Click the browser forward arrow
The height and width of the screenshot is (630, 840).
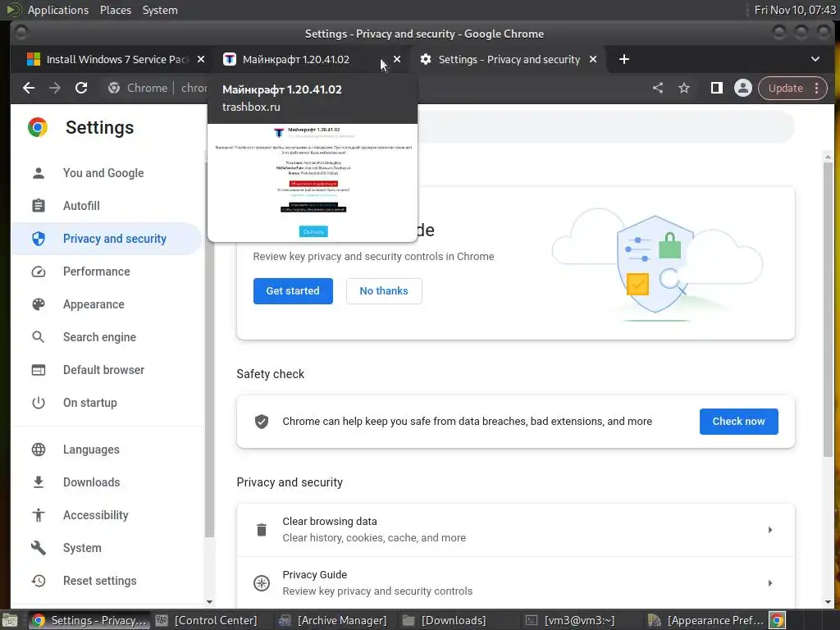pos(55,88)
